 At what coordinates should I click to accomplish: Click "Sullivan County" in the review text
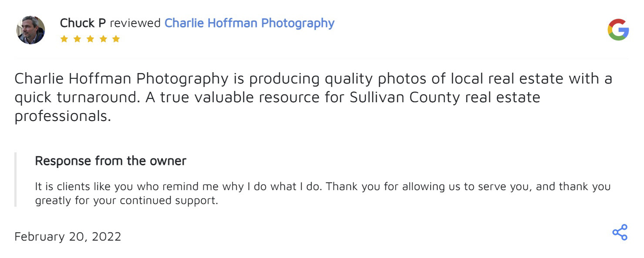point(405,97)
